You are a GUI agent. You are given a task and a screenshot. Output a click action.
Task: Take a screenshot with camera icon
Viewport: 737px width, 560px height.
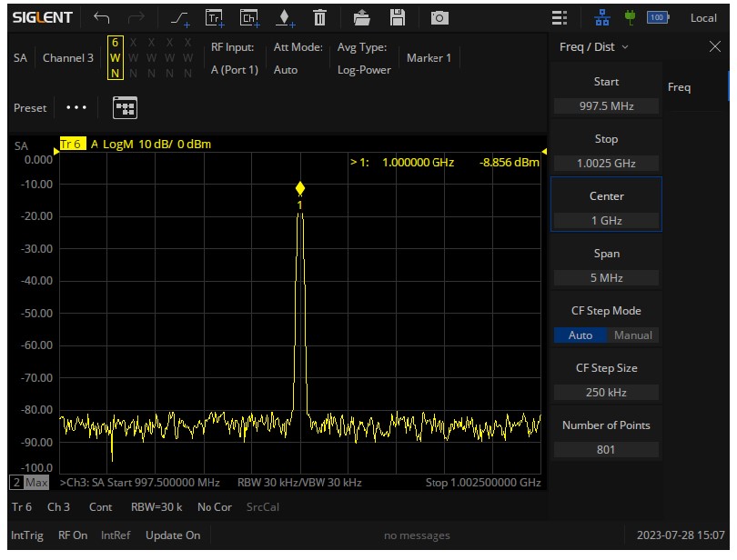[439, 17]
